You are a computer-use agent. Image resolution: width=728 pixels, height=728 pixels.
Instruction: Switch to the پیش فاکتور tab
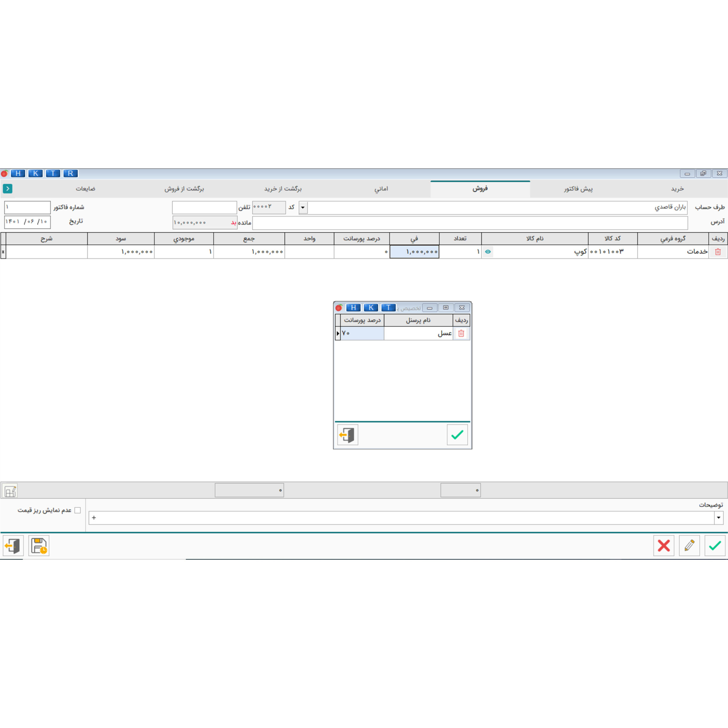tap(578, 189)
